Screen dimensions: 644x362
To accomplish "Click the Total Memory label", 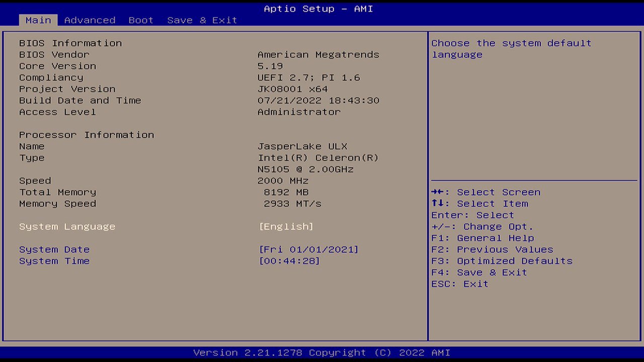I will click(x=57, y=192).
